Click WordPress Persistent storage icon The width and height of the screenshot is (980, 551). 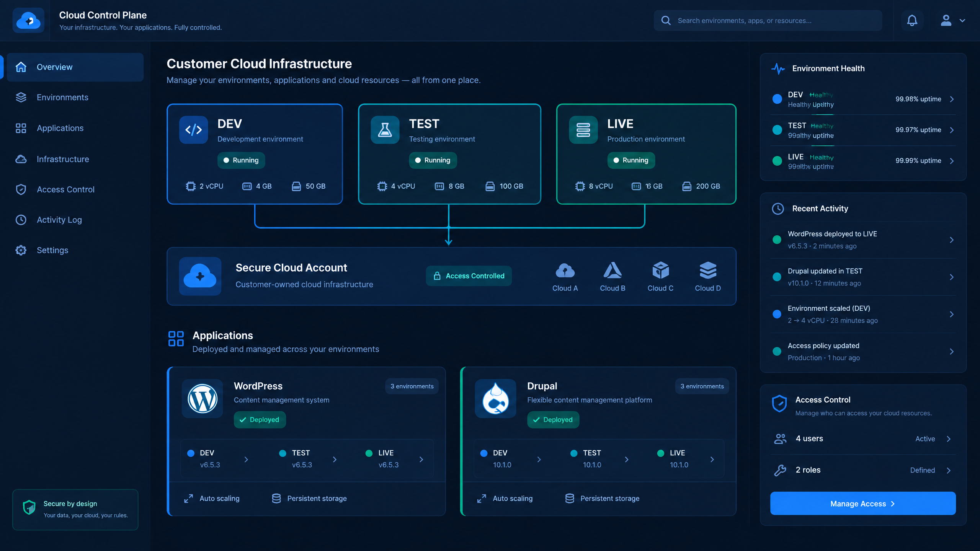[276, 499]
